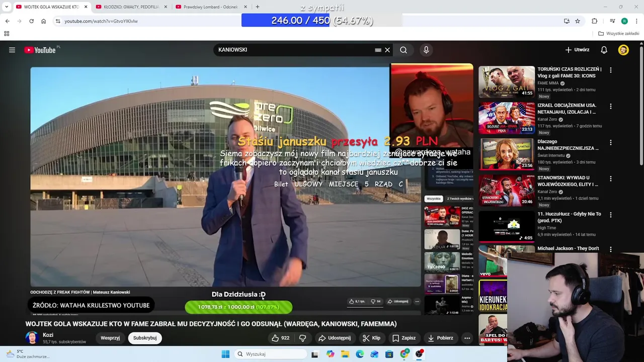
Task: Open the on-screen keyboard icon in search
Action: click(x=378, y=50)
